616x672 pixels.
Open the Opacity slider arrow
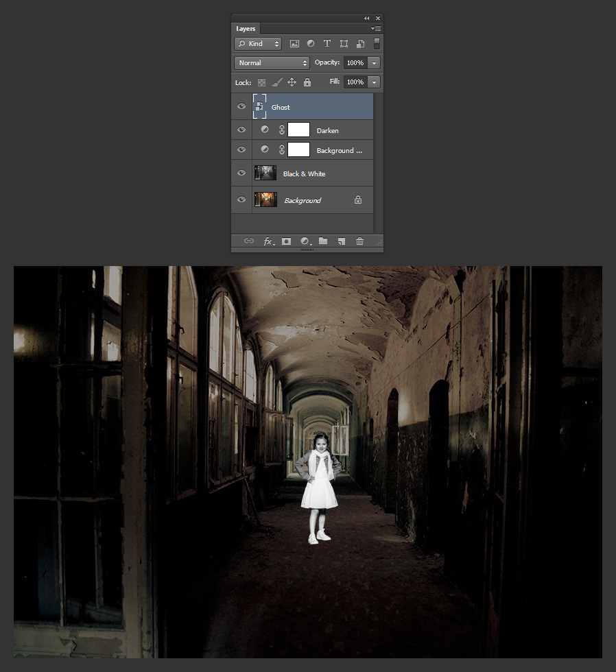click(375, 62)
